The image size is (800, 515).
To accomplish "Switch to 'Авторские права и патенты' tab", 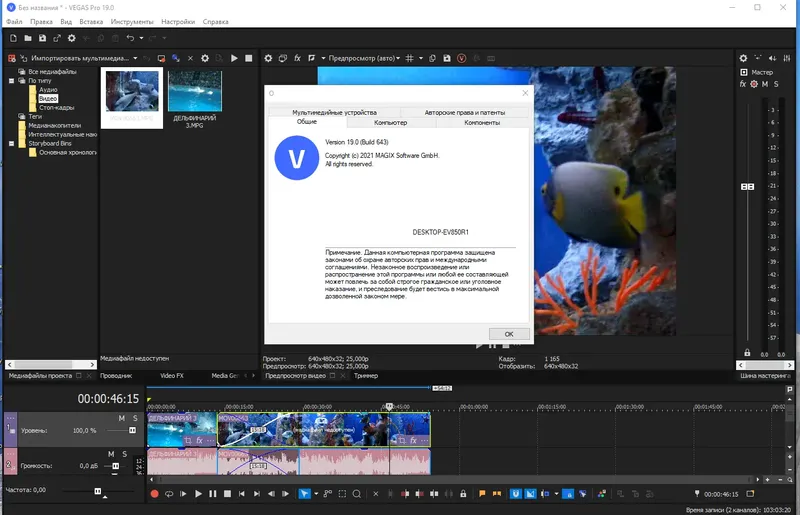I will coord(465,112).
